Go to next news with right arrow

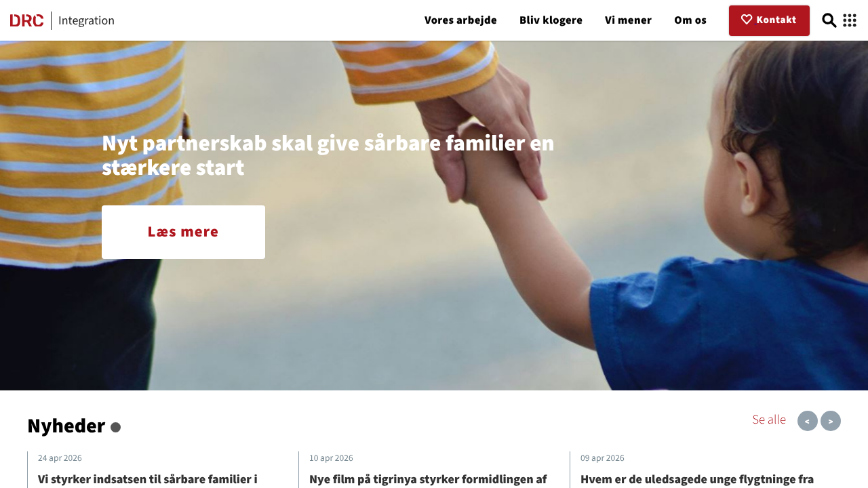point(831,421)
